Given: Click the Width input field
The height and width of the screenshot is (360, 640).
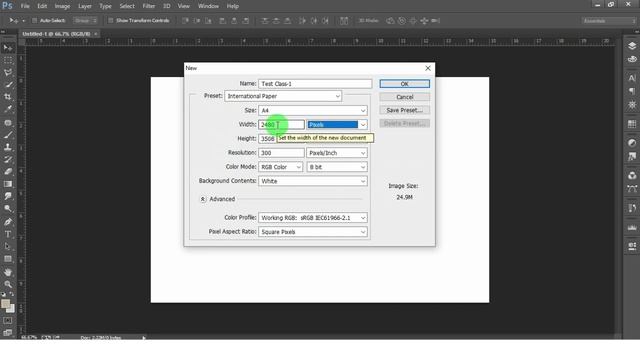Looking at the screenshot, I should pyautogui.click(x=281, y=125).
